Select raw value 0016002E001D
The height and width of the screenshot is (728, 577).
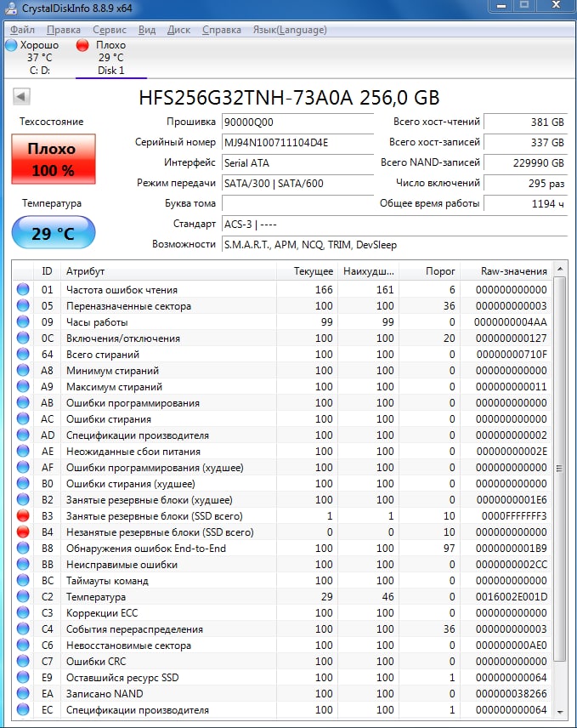511,597
